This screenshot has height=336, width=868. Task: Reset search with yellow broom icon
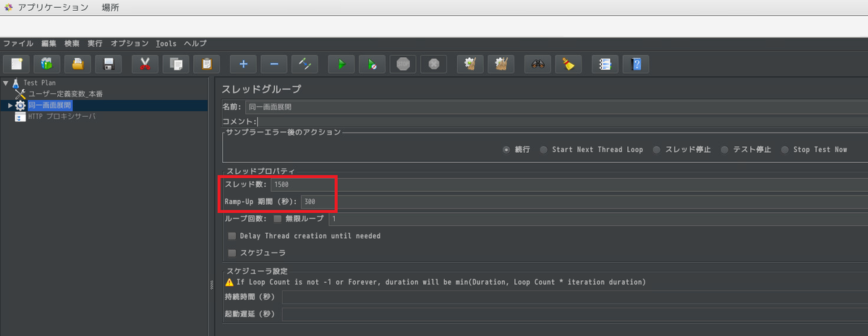pyautogui.click(x=569, y=64)
